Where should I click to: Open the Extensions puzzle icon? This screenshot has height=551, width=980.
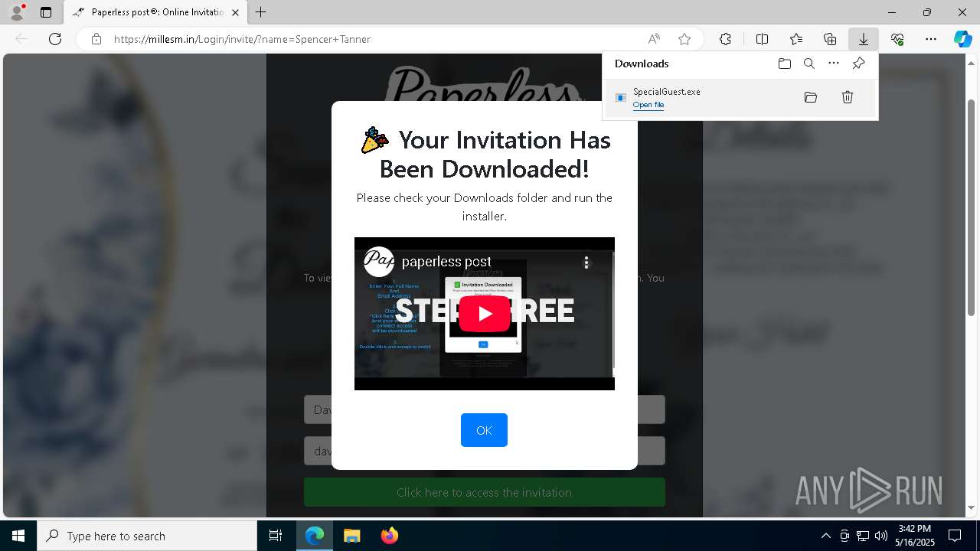[x=725, y=39]
